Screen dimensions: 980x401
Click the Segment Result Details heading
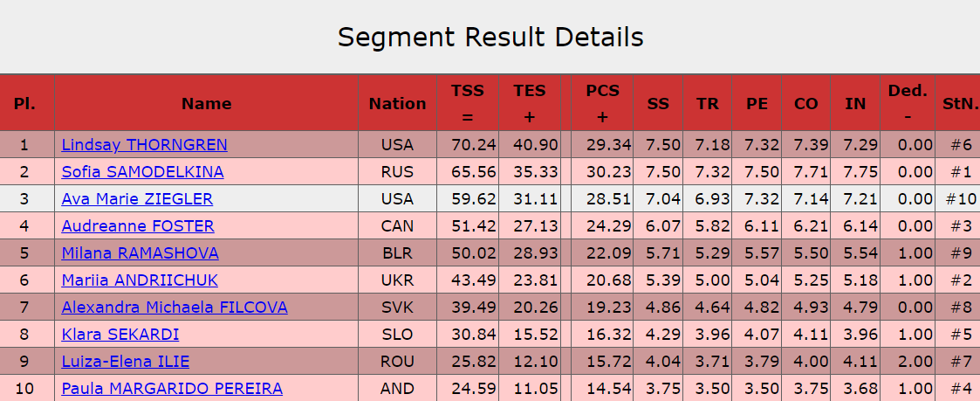point(490,38)
